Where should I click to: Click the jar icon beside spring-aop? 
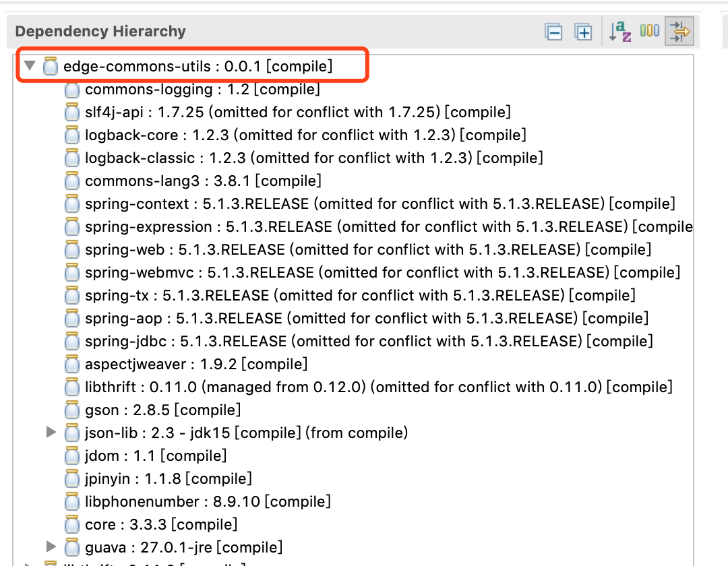(72, 318)
